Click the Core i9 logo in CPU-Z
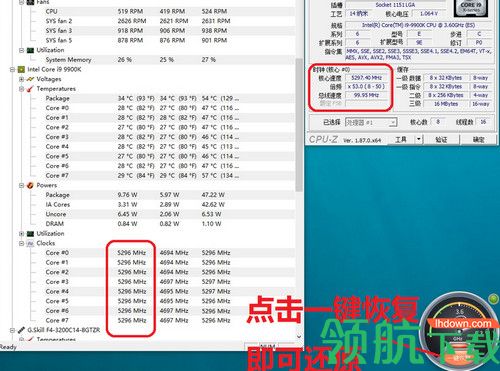 point(471,8)
